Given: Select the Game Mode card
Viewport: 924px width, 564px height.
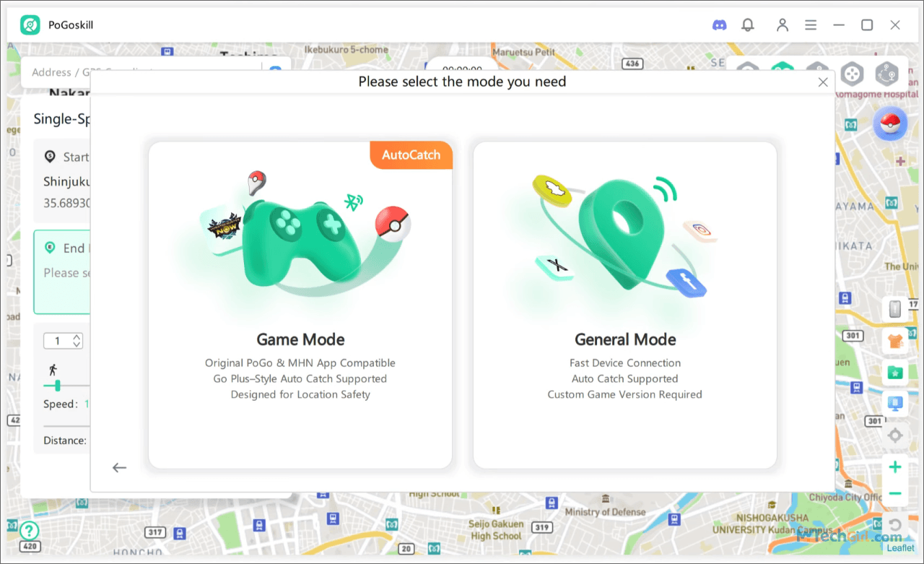Looking at the screenshot, I should coord(300,305).
